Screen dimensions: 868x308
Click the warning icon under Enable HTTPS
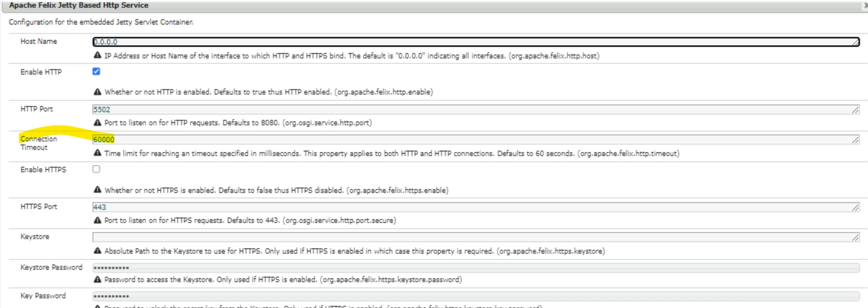97,190
